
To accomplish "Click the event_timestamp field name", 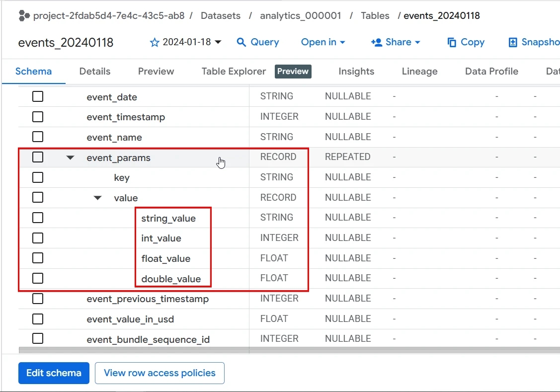I will coord(126,117).
